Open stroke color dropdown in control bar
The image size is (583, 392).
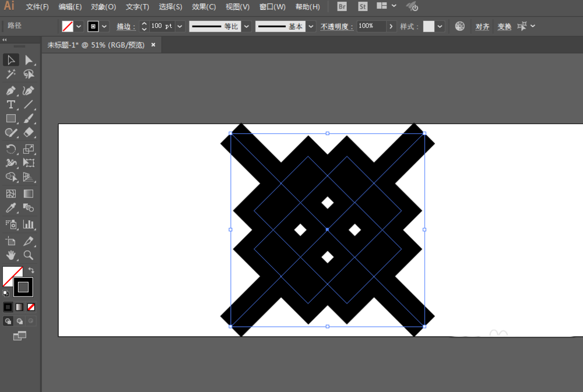click(x=104, y=26)
